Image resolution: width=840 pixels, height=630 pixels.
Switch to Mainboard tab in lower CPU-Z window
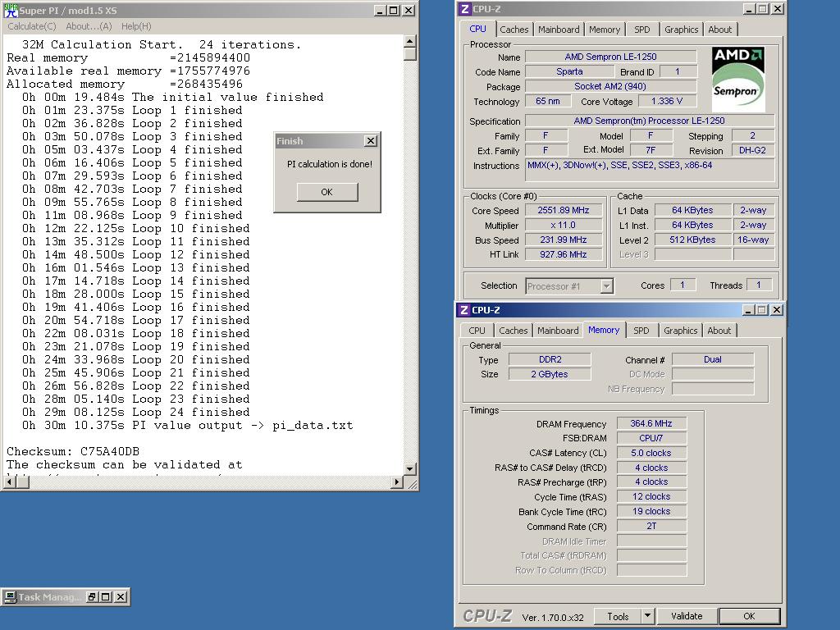pyautogui.click(x=558, y=331)
